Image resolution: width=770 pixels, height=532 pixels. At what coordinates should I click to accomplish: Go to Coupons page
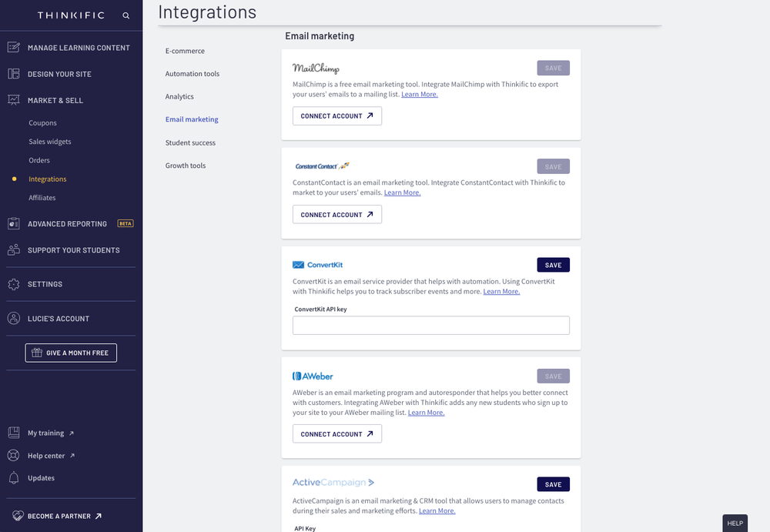click(42, 123)
